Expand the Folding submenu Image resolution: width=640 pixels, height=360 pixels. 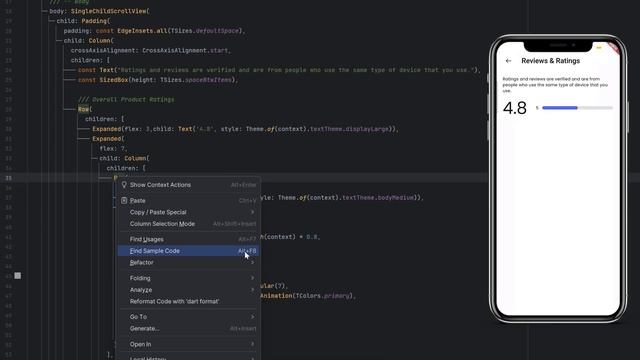point(188,278)
